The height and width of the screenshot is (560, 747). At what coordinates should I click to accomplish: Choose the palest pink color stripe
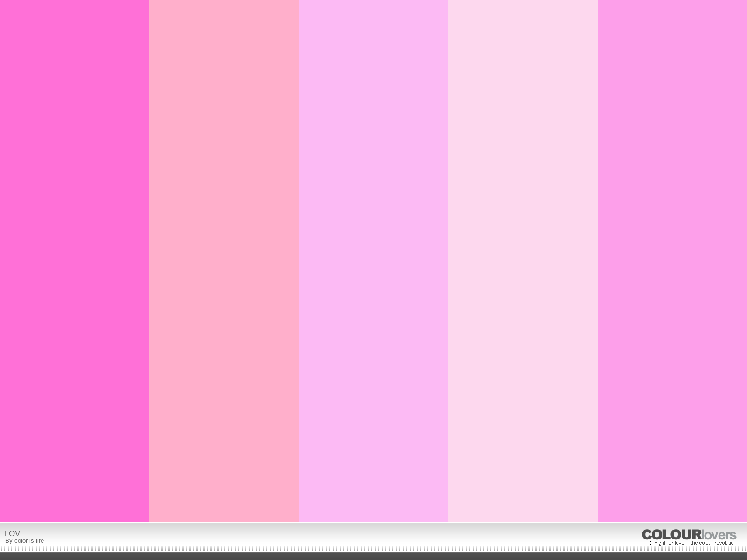click(x=523, y=261)
